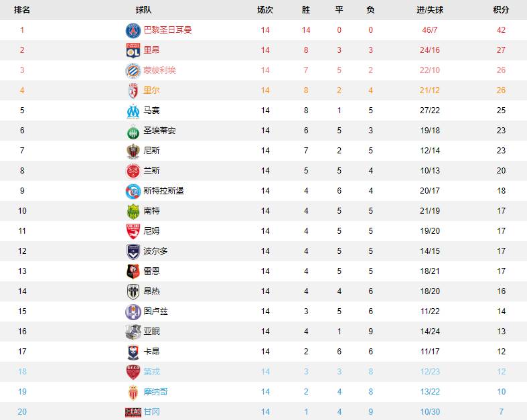527x420 pixels.
Task: Select the 图卢兹 row team name
Action: pos(155,311)
